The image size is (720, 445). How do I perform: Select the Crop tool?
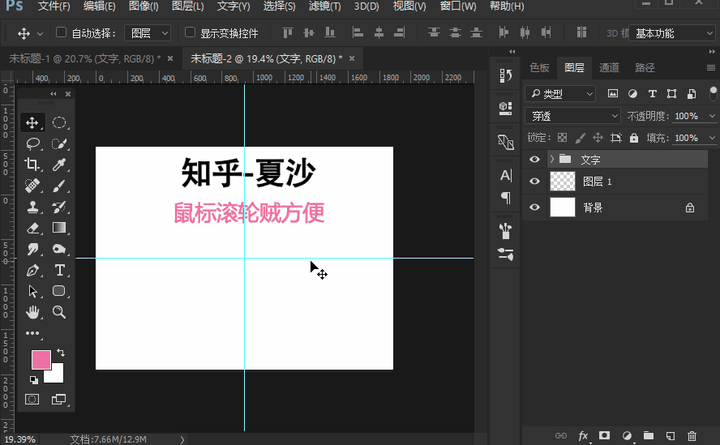click(32, 164)
